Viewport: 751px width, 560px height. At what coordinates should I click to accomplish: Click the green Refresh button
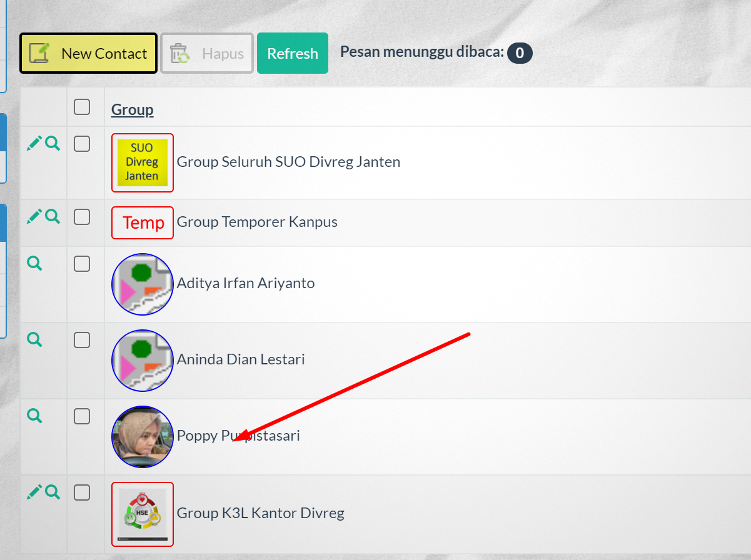point(293,53)
